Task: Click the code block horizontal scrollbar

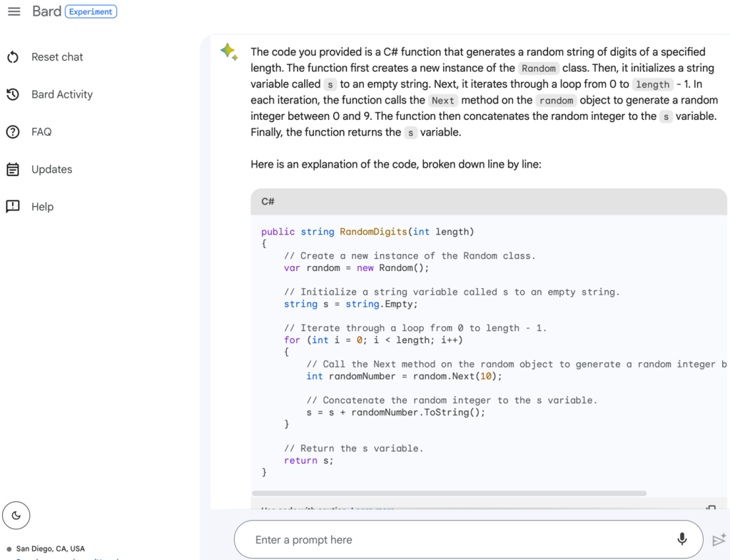Action: 450,493
